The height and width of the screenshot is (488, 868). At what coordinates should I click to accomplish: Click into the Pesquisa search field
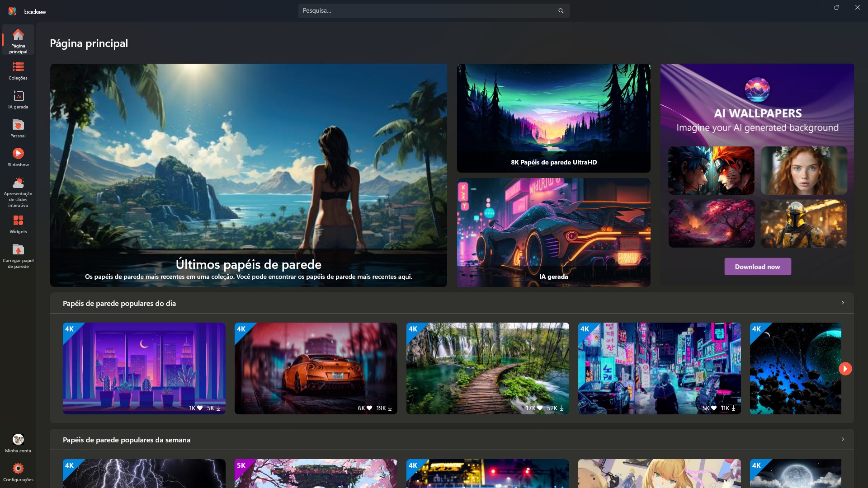(x=425, y=11)
